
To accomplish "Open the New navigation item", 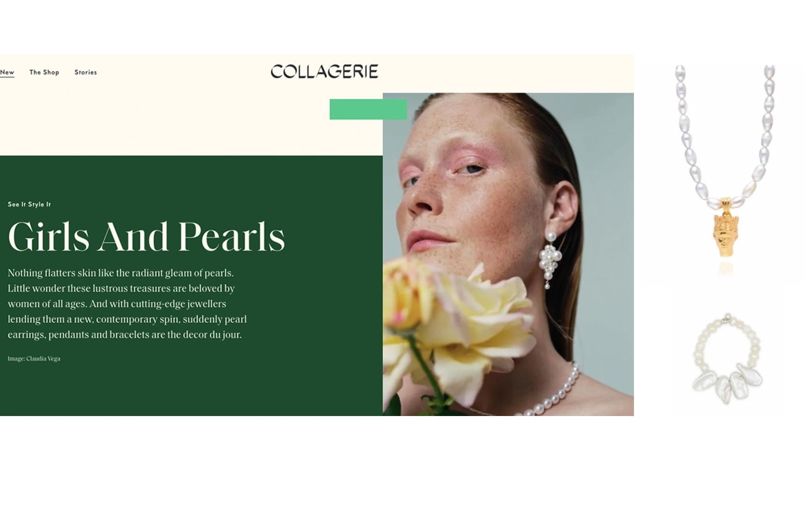I will point(7,72).
